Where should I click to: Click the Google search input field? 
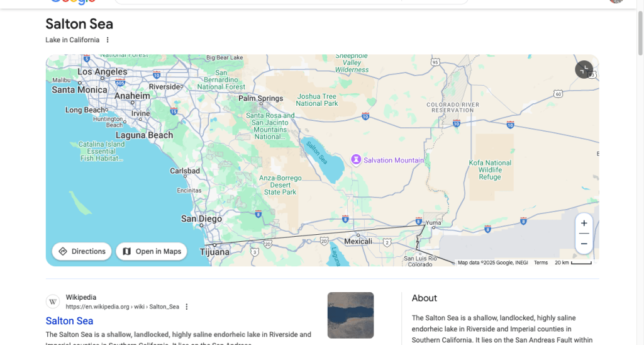pyautogui.click(x=289, y=1)
